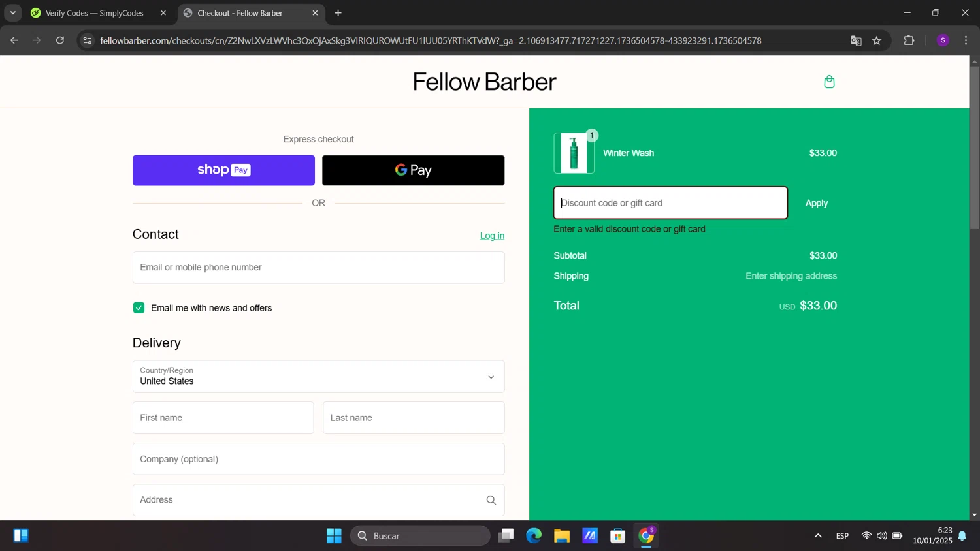This screenshot has height=551, width=980.
Task: Open a new browser tab
Action: click(x=338, y=13)
